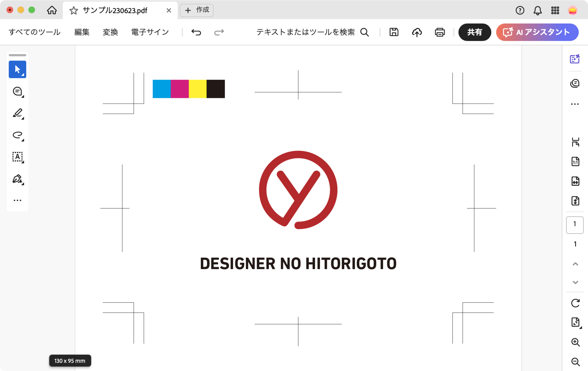This screenshot has width=588, height=371.
Task: Pick the freehand draw tool
Action: pos(18,135)
